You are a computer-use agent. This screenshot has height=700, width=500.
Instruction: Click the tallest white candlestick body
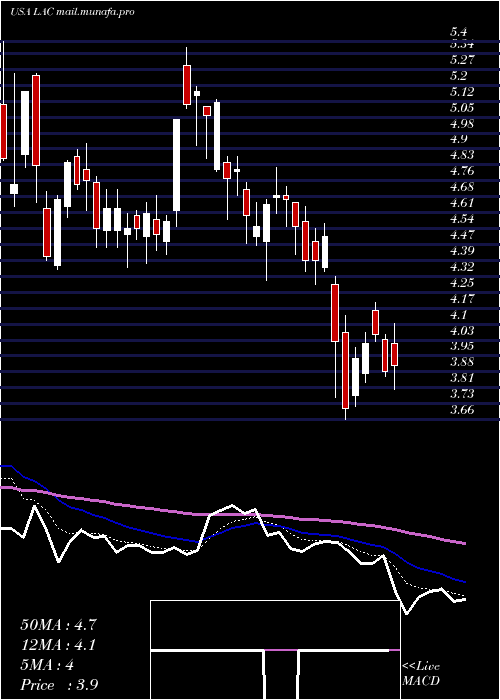[x=177, y=165]
